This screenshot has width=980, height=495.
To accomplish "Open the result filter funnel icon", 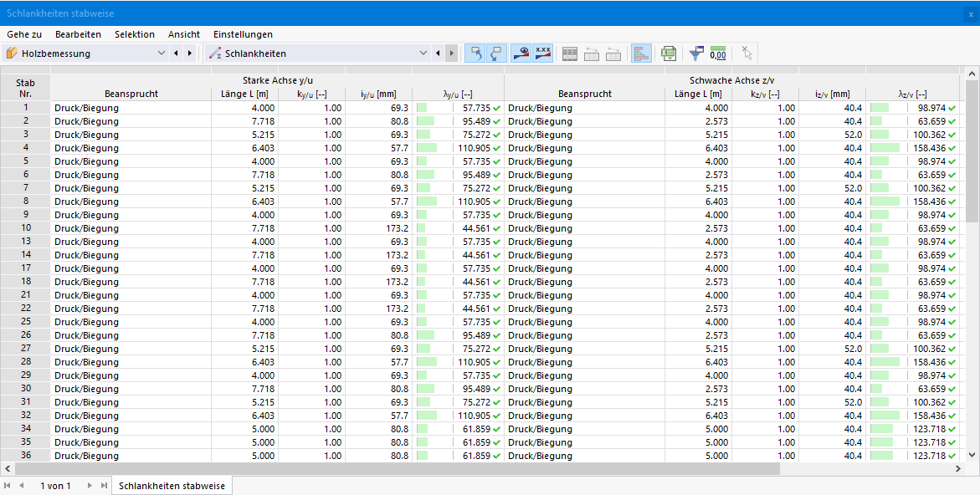I will point(695,54).
